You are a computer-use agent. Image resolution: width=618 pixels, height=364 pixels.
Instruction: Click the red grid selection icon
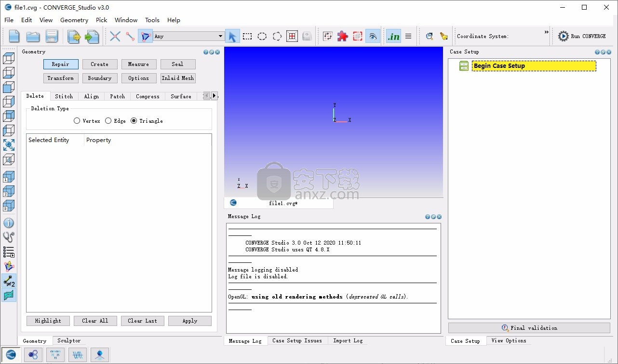tap(292, 36)
